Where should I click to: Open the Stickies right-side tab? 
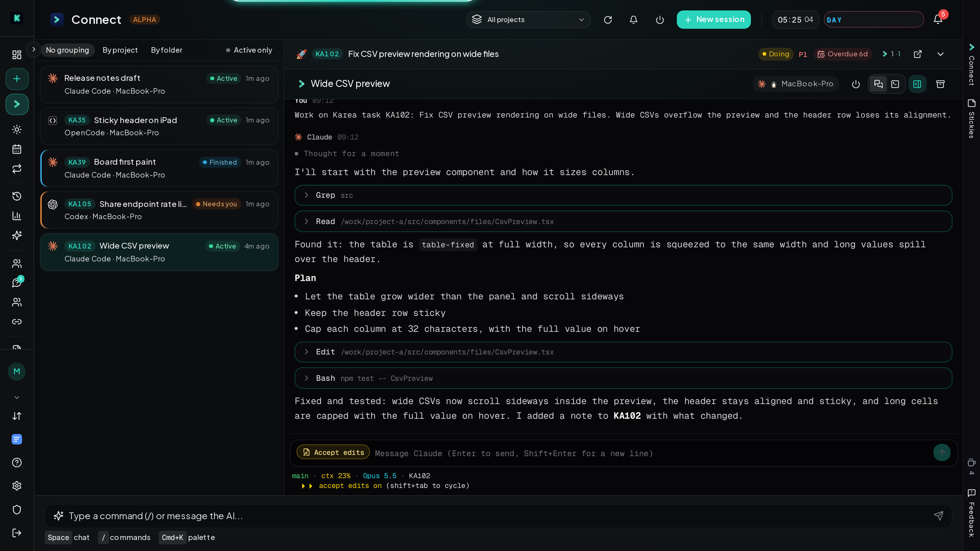[x=972, y=119]
